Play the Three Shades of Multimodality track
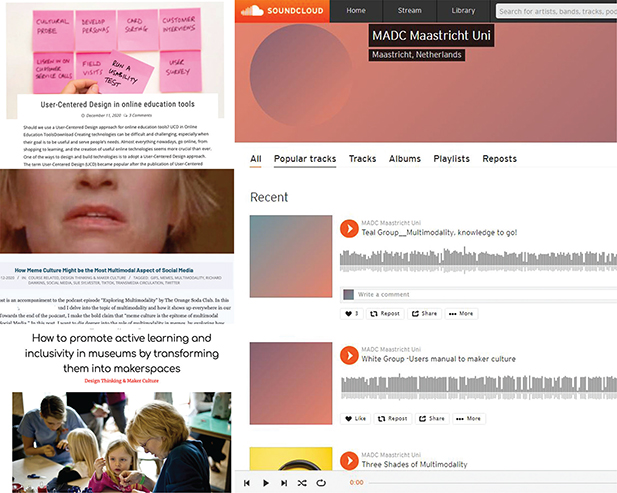The image size is (617, 493). (349, 461)
